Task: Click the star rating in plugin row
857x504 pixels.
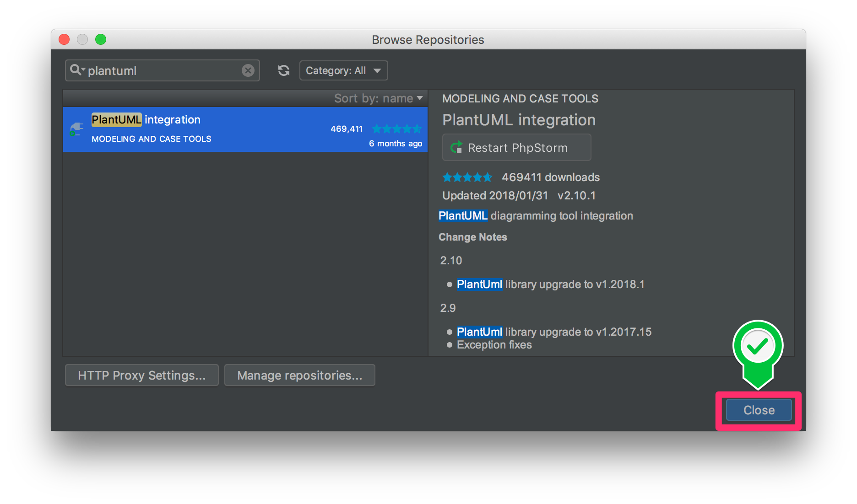Action: pos(396,129)
